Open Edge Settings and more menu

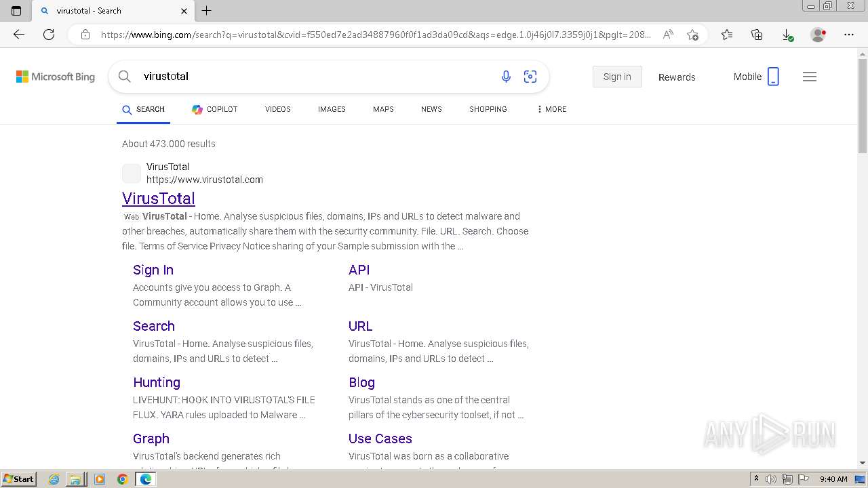[x=849, y=35]
